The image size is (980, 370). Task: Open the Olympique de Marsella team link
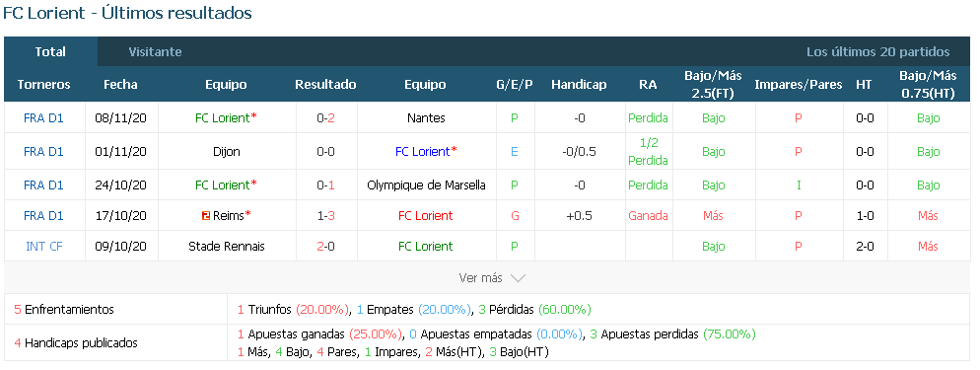pyautogui.click(x=426, y=185)
